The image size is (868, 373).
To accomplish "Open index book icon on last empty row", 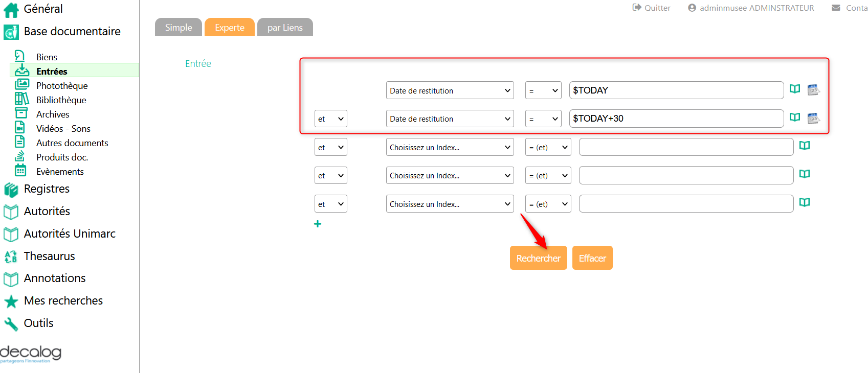I will coord(805,202).
